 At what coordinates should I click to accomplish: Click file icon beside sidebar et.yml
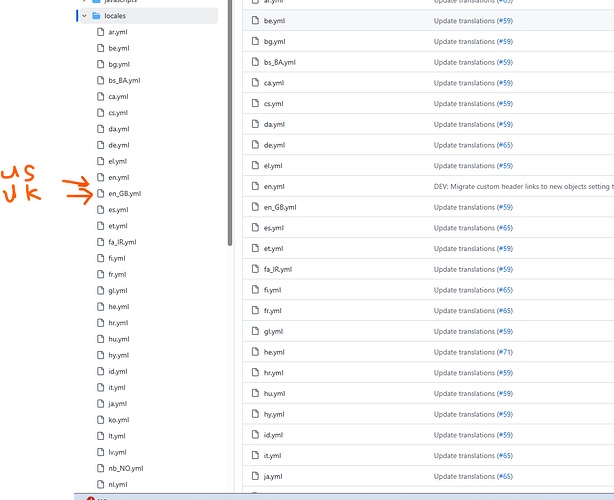pos(101,226)
